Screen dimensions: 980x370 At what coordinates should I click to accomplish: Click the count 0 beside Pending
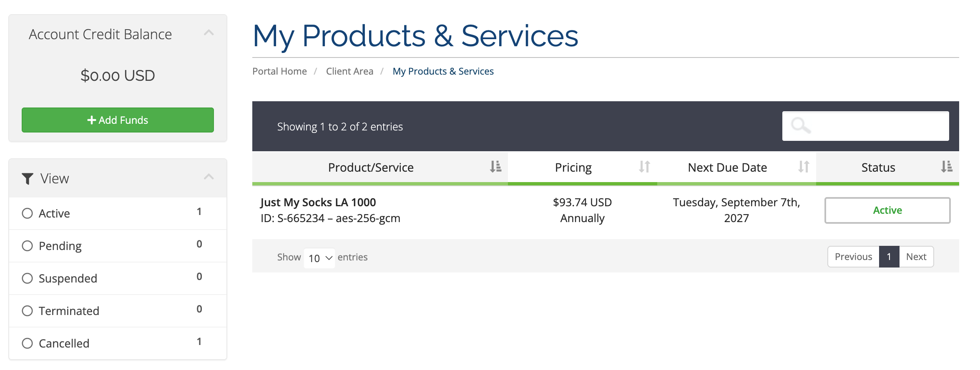(x=199, y=244)
